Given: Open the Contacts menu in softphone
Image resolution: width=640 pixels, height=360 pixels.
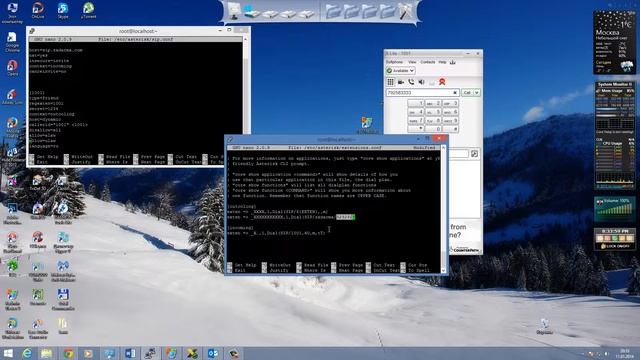Looking at the screenshot, I should [427, 62].
